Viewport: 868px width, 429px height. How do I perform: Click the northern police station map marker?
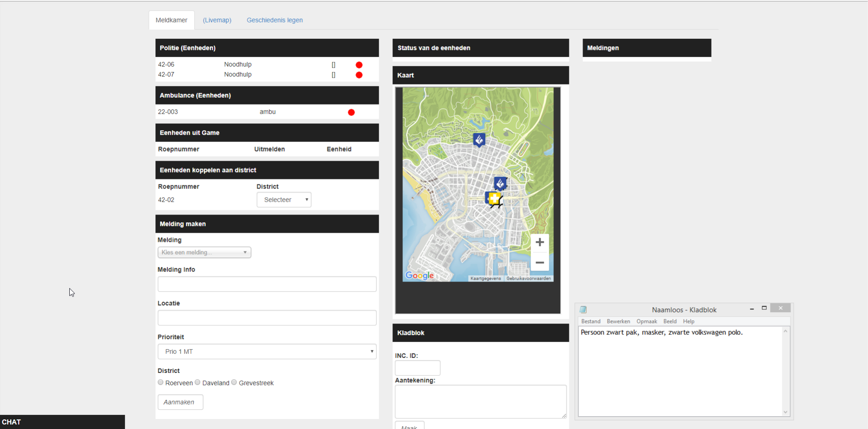479,140
